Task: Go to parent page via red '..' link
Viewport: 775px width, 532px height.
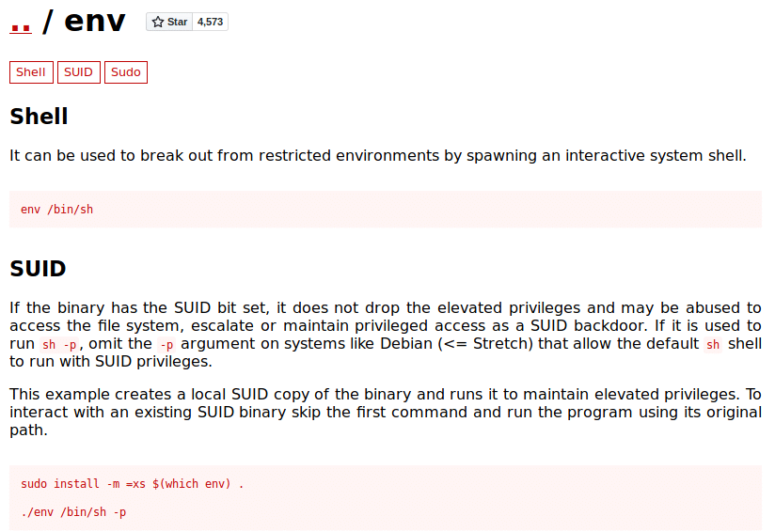Action: (x=21, y=23)
